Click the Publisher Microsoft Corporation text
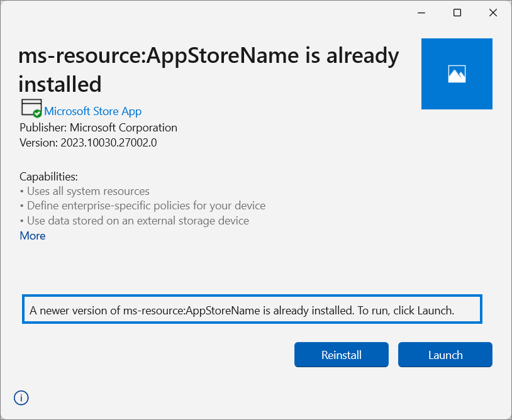Screen dimensions: 512x420 pos(96,127)
